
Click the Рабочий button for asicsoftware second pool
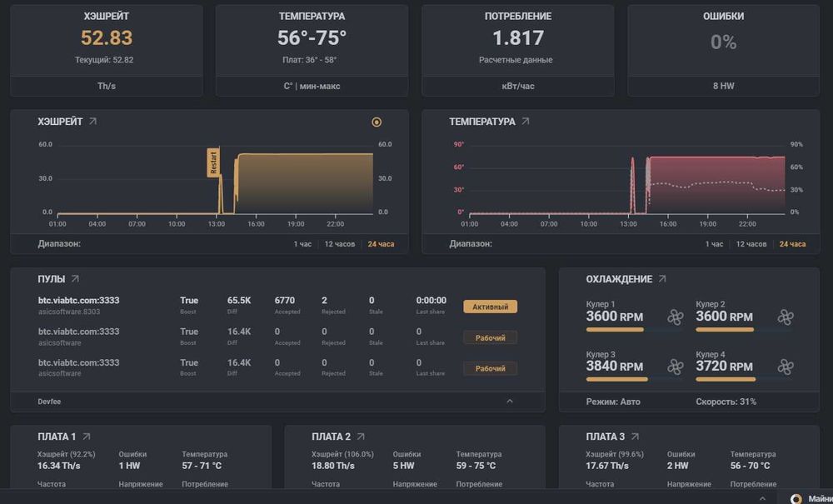click(490, 337)
